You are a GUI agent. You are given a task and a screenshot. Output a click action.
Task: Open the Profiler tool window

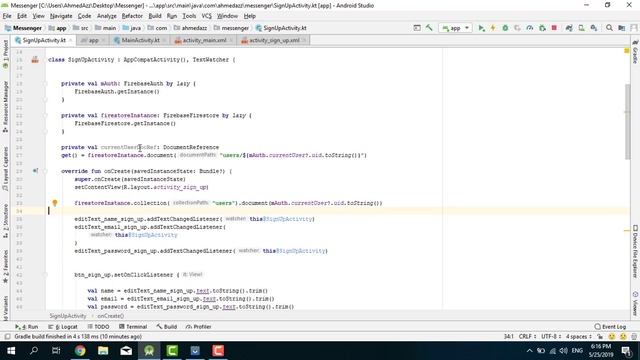click(198, 327)
